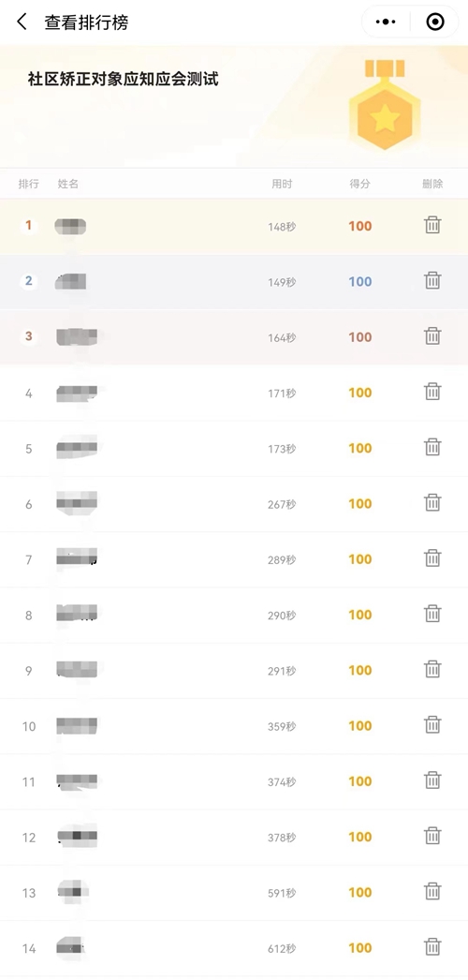Click the gold medal badge in banner

385,104
